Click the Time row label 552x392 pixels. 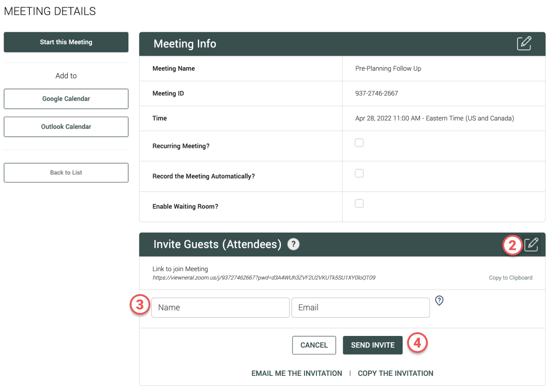(x=160, y=118)
